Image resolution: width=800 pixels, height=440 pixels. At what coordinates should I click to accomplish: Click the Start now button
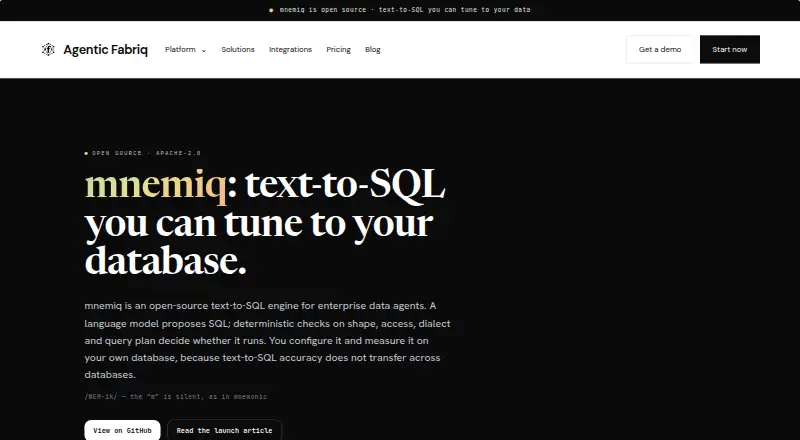point(730,50)
